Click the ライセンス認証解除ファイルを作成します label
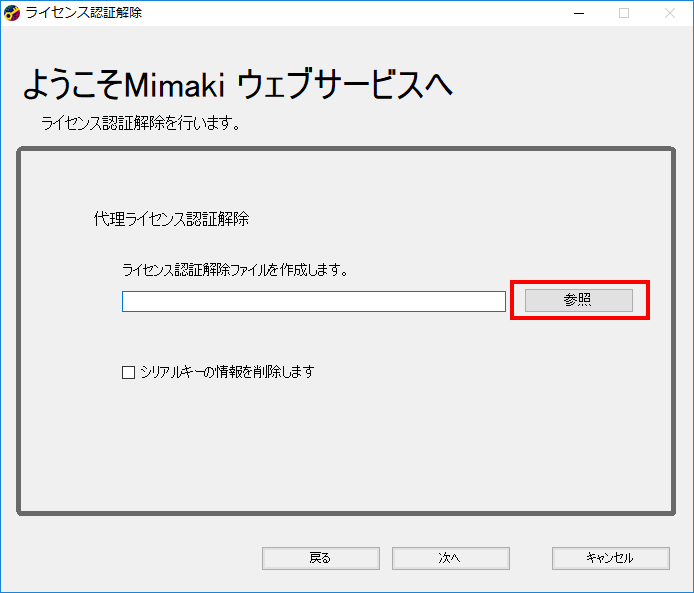Viewport: 694px width, 593px height. pos(235,270)
